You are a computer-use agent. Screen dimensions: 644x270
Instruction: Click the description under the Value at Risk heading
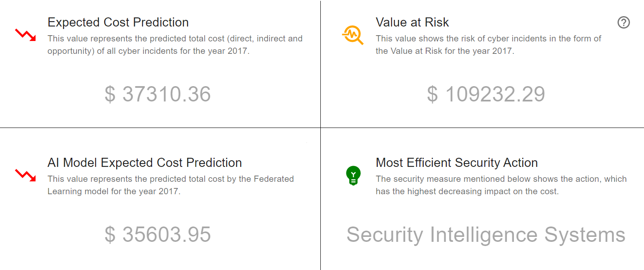tap(488, 45)
